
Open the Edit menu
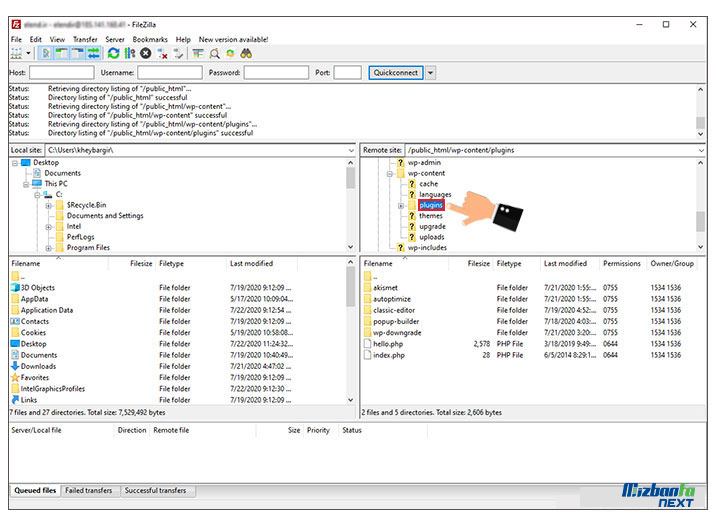(36, 40)
